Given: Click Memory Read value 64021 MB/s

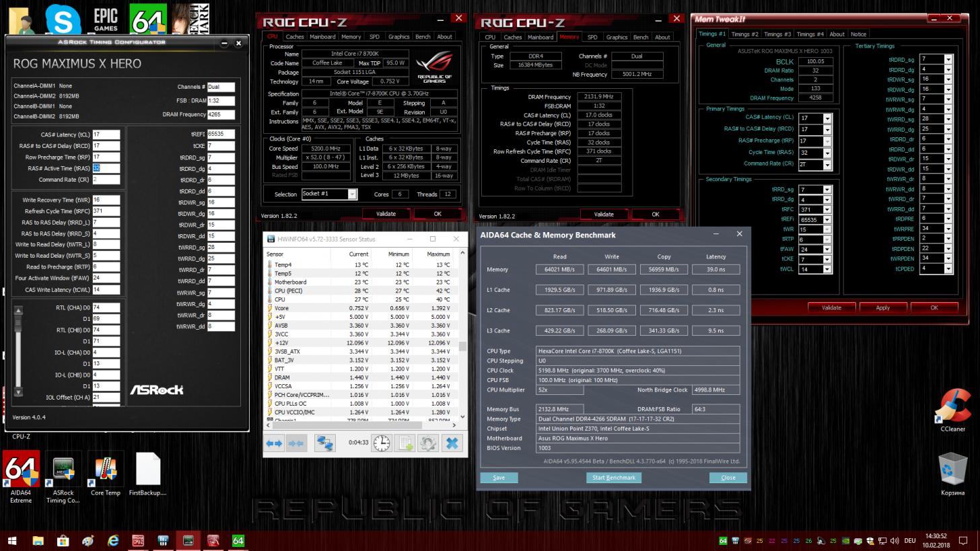Looking at the screenshot, I should tap(559, 269).
